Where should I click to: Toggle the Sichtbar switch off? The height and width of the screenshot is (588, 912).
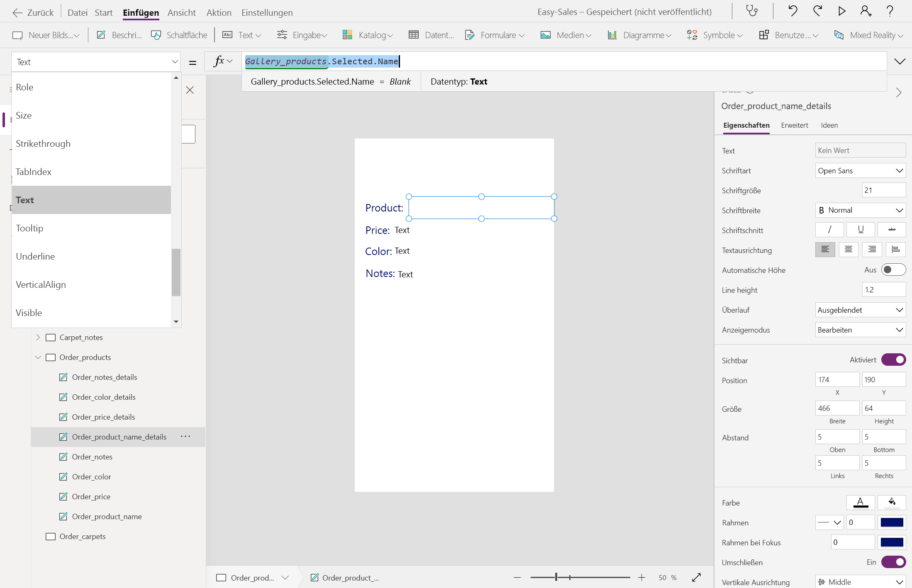tap(893, 360)
